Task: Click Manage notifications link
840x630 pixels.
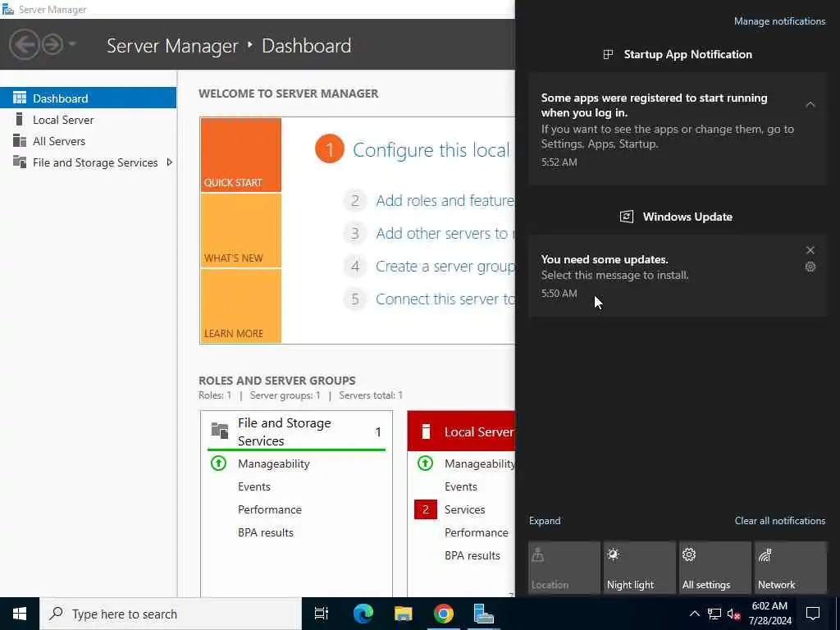Action: click(x=779, y=21)
